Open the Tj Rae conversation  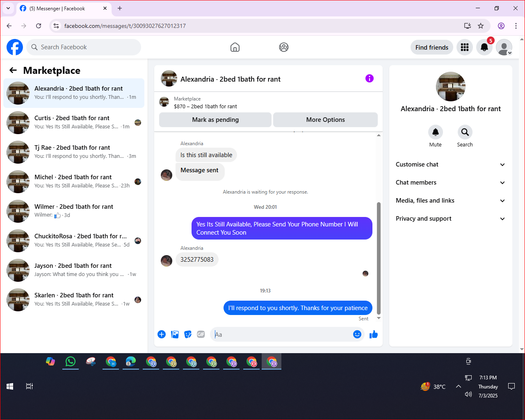74,152
